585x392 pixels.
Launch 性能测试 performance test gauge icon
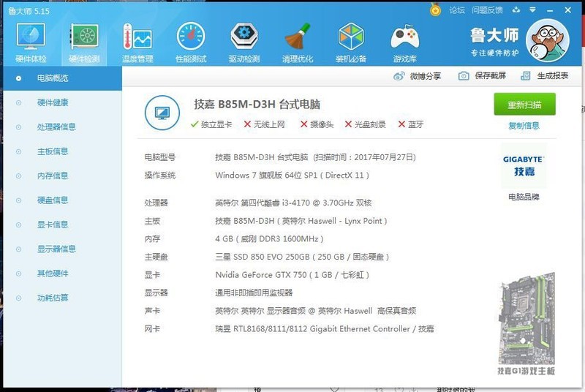(x=191, y=37)
